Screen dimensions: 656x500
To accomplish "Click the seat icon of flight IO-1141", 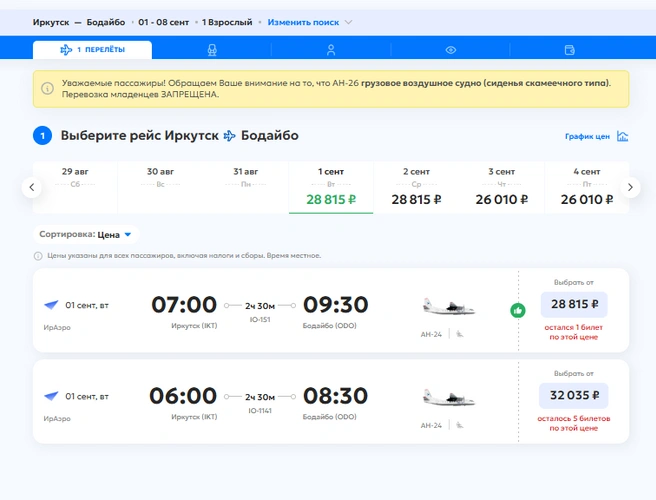I will click(x=460, y=425).
